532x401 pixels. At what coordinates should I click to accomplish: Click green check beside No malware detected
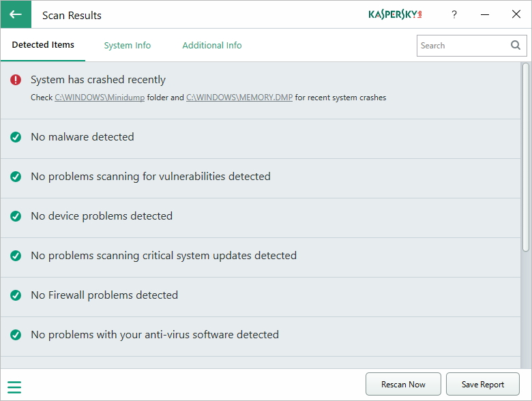pyautogui.click(x=16, y=137)
